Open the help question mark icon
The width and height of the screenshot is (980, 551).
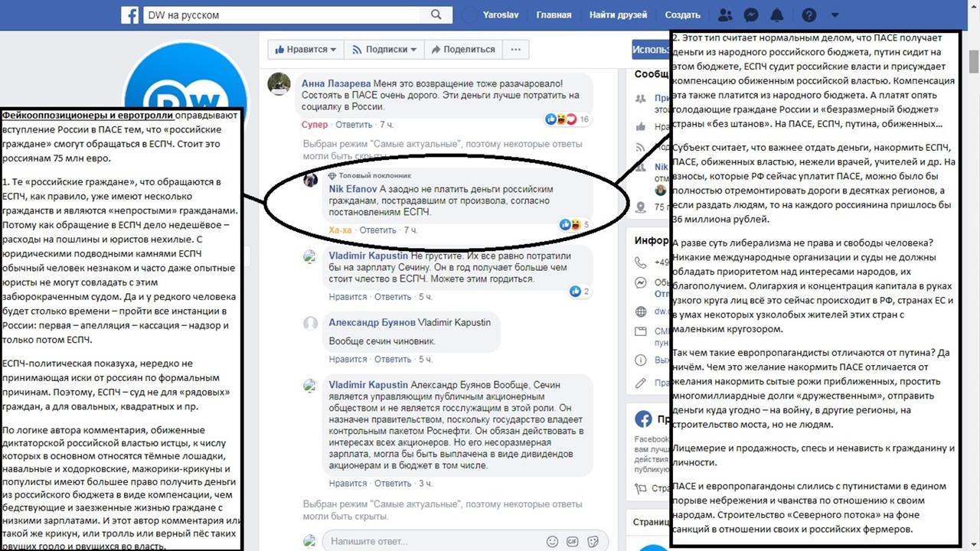click(x=808, y=15)
